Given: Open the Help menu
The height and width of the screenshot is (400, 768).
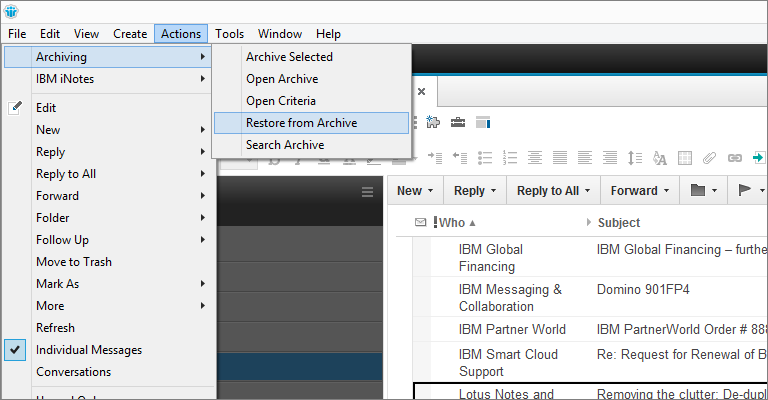Looking at the screenshot, I should pyautogui.click(x=328, y=34).
